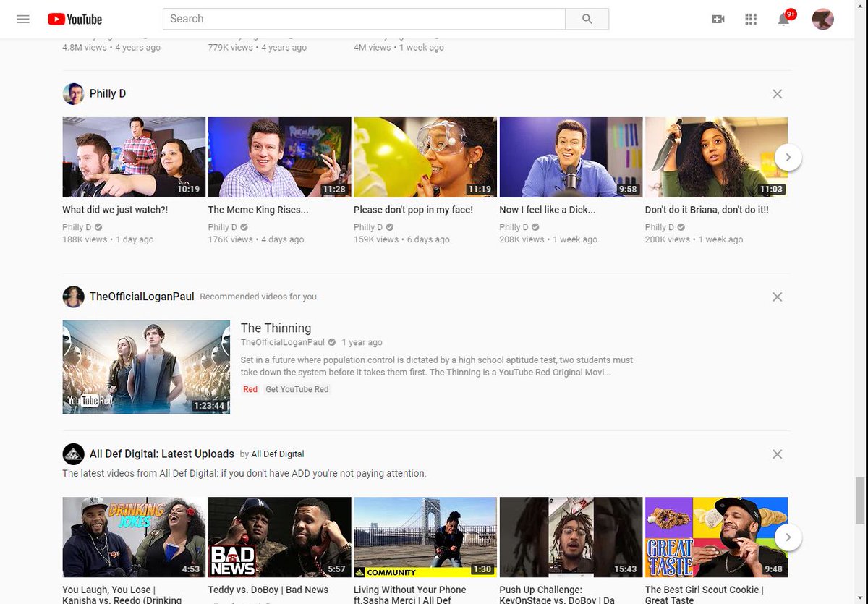Screen dimensions: 868x604
Task: Open 'Don't do it Briana, don't do it!!' title
Action: point(707,210)
